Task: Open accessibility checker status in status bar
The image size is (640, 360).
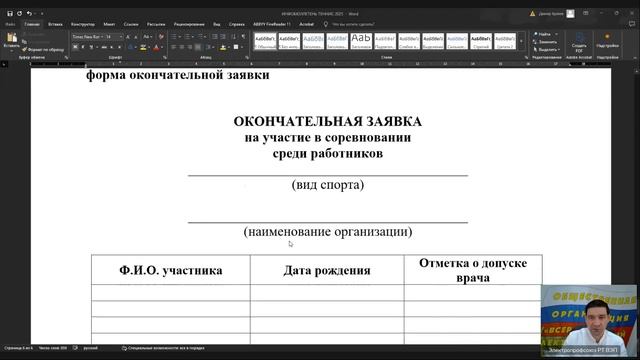Action: [x=163, y=348]
